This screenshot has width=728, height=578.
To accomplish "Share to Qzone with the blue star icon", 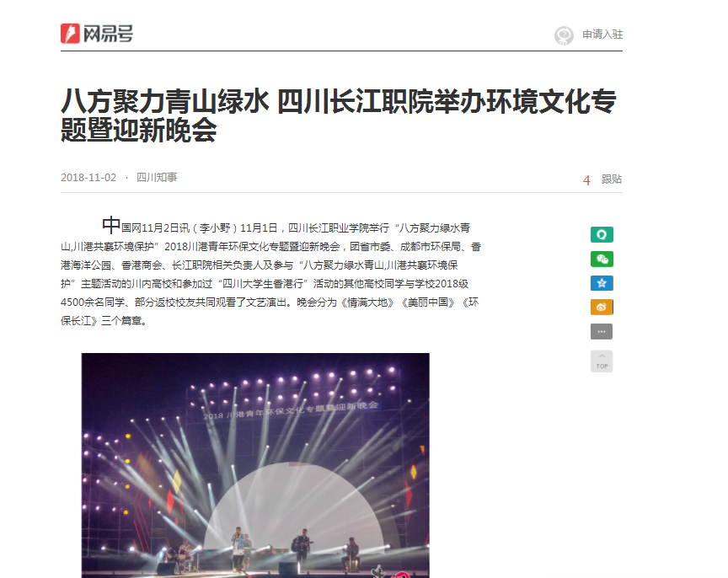I will pos(602,283).
